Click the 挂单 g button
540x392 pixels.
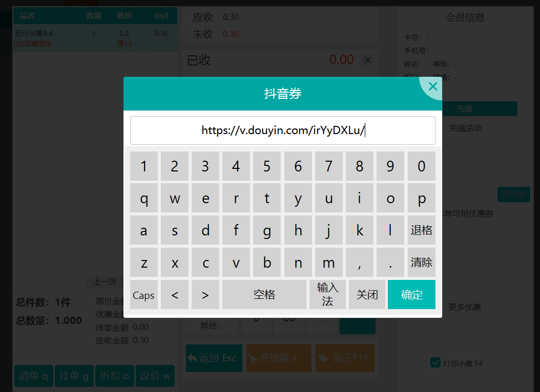74,376
